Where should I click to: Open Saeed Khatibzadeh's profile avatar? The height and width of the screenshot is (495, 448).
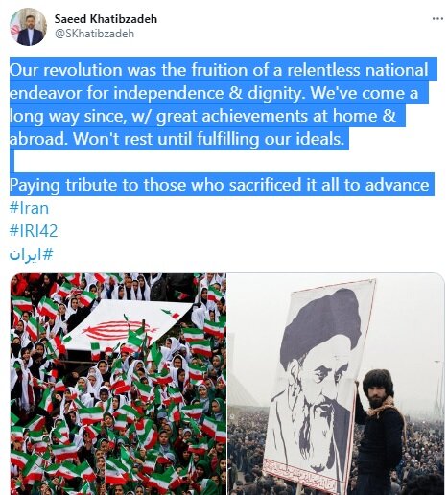(28, 27)
